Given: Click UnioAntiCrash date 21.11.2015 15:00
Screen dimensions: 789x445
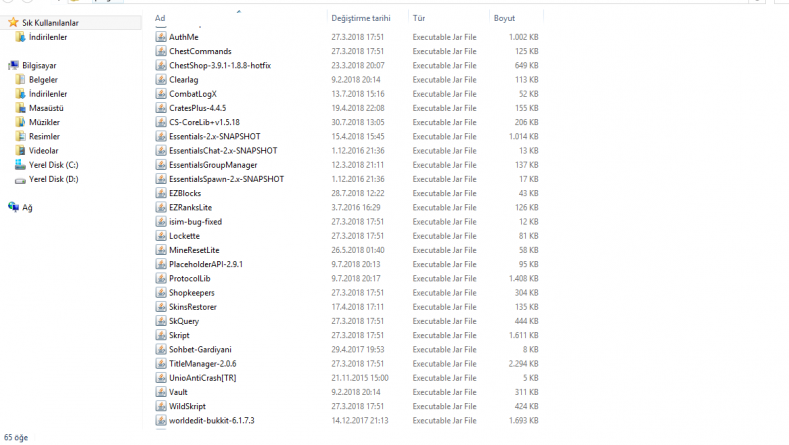Looking at the screenshot, I should coord(360,378).
